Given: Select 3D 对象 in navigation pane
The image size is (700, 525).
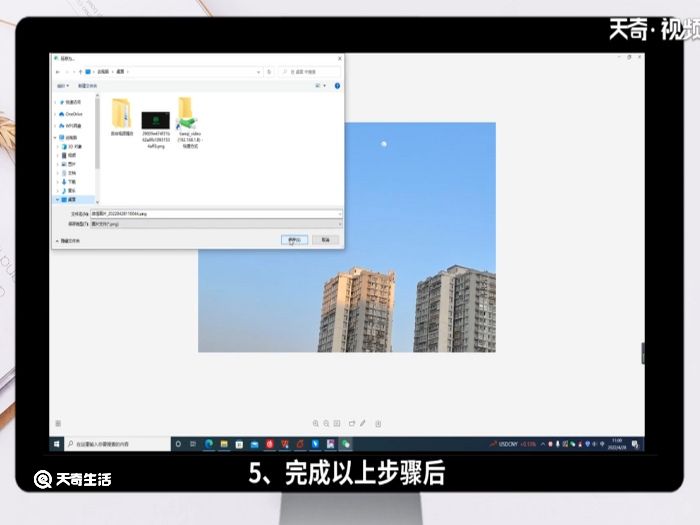Looking at the screenshot, I should 71,146.
